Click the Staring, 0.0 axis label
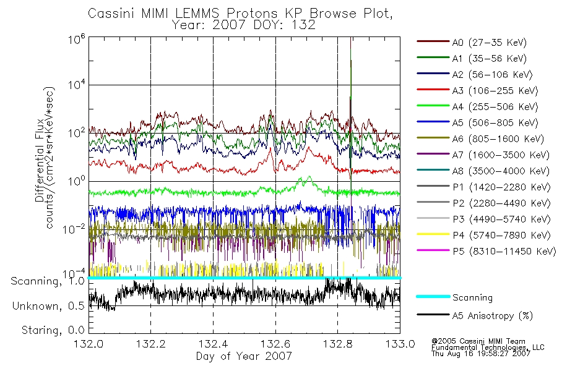588x371 pixels. click(53, 330)
